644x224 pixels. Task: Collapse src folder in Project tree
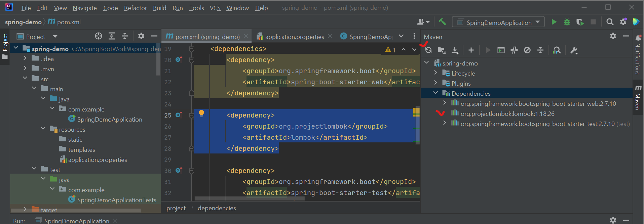(25, 78)
